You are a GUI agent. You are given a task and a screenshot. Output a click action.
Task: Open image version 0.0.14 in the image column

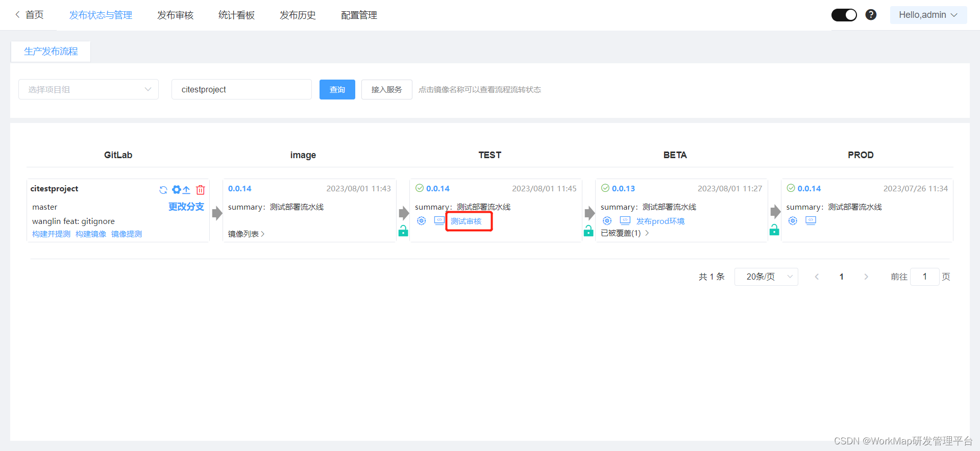[239, 189]
